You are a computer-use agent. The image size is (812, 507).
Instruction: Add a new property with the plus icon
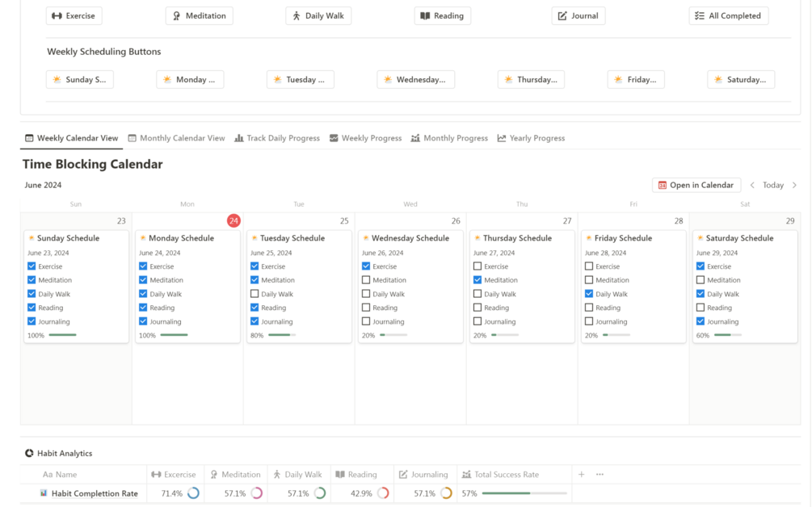(x=582, y=475)
